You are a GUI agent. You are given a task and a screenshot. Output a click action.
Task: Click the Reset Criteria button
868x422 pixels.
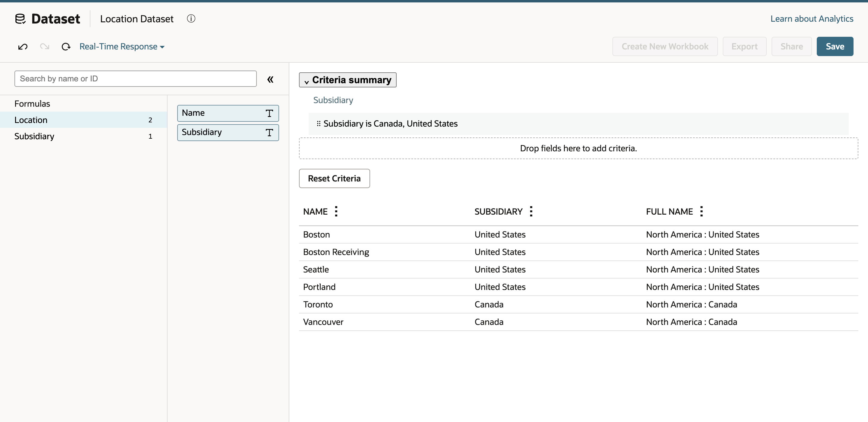point(334,178)
